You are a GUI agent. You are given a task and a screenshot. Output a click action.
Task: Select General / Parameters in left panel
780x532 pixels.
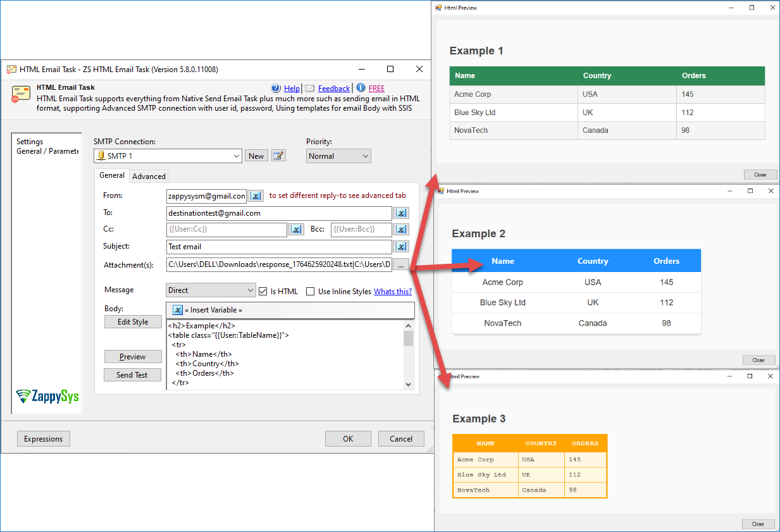(47, 151)
